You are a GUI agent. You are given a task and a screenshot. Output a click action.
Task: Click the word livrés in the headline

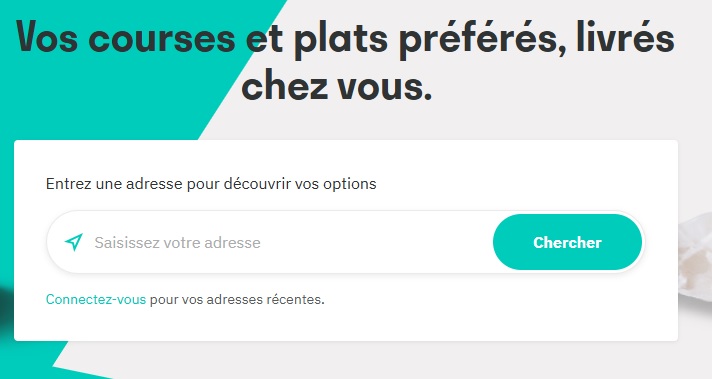click(x=625, y=37)
